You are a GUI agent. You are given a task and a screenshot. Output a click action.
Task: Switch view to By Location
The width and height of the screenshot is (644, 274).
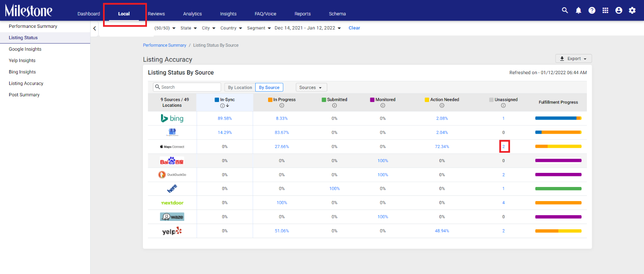click(x=240, y=87)
